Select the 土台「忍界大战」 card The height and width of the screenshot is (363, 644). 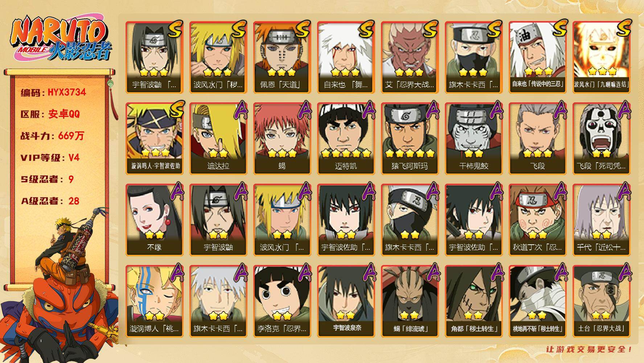601,301
